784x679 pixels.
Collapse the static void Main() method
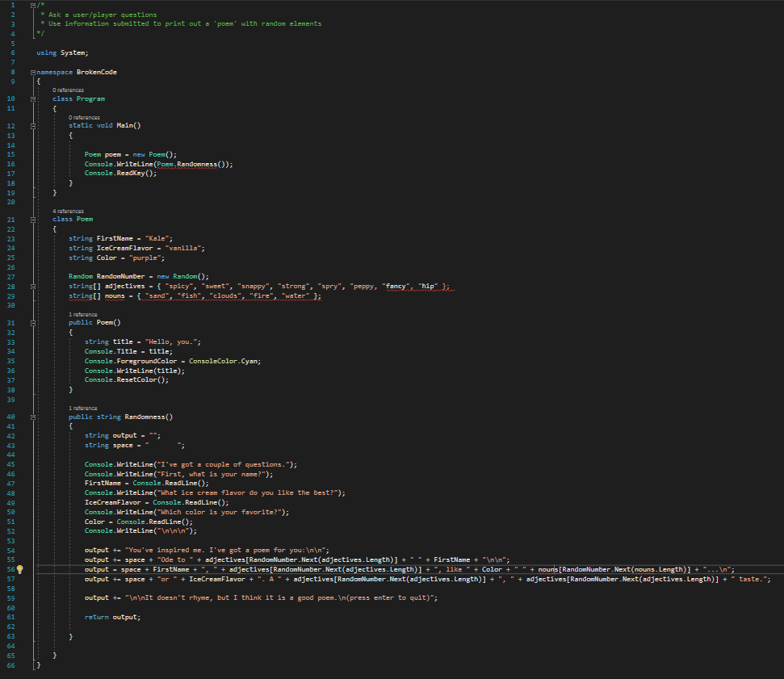point(33,126)
